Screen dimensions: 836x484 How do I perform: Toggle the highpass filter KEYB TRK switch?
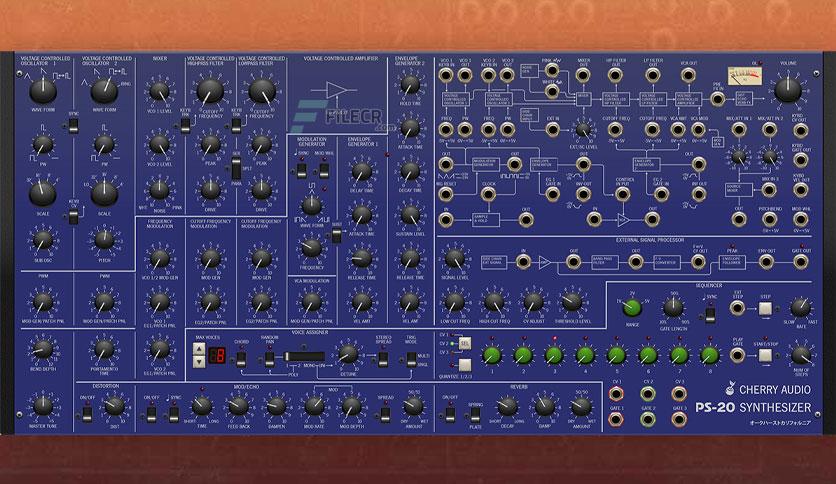pyautogui.click(x=184, y=126)
